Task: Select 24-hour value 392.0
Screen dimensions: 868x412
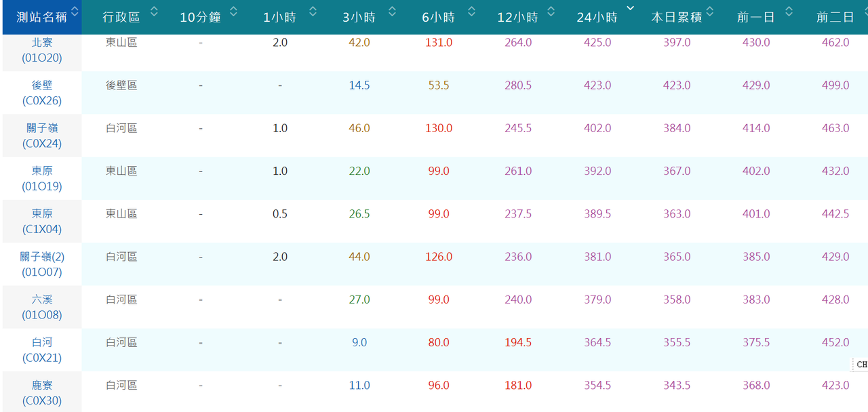Action: pyautogui.click(x=597, y=171)
